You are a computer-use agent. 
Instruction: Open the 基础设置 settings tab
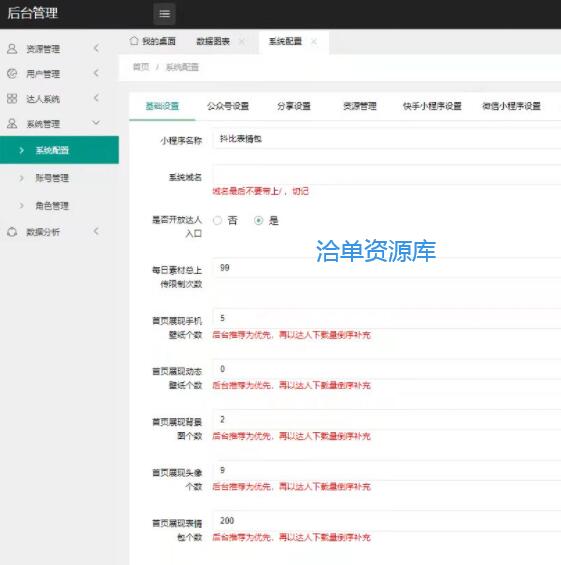[x=162, y=106]
